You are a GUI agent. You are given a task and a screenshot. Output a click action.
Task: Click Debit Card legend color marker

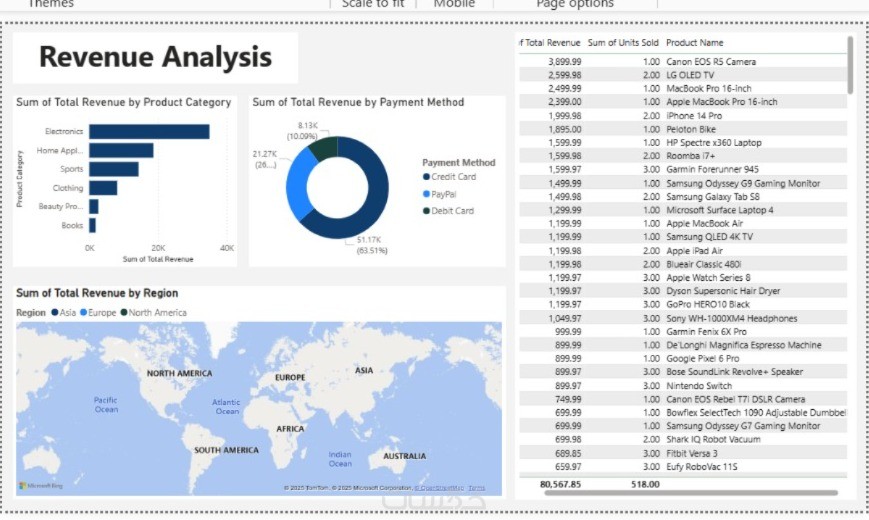426,211
